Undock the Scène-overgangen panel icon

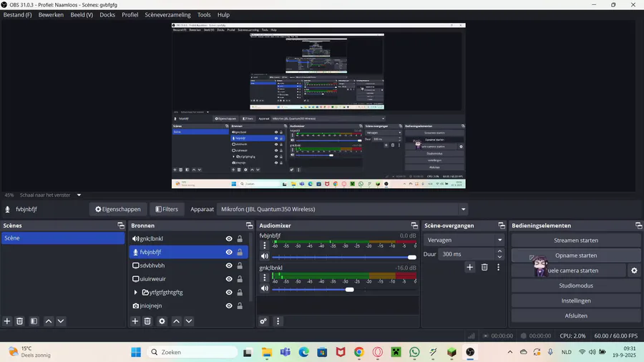pos(502,225)
